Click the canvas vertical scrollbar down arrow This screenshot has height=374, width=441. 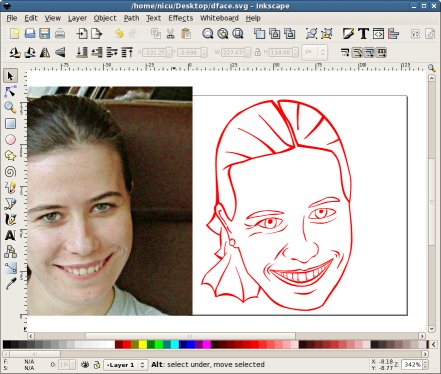(432, 329)
